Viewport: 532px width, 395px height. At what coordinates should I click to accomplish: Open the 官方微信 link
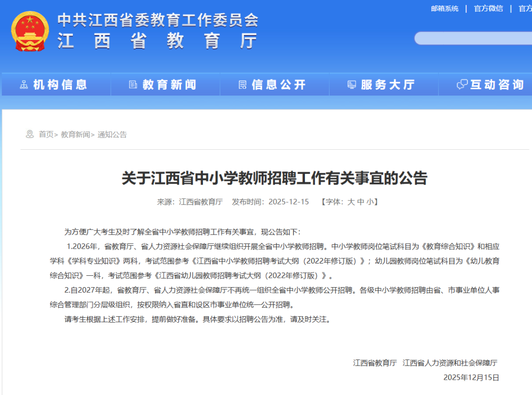(x=488, y=8)
